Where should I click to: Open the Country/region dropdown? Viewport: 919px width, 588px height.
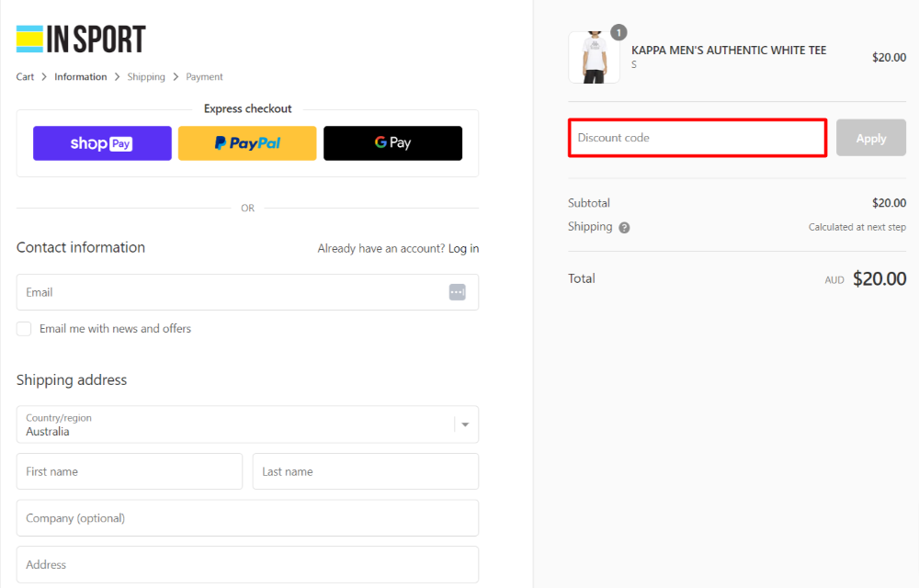coord(234,424)
